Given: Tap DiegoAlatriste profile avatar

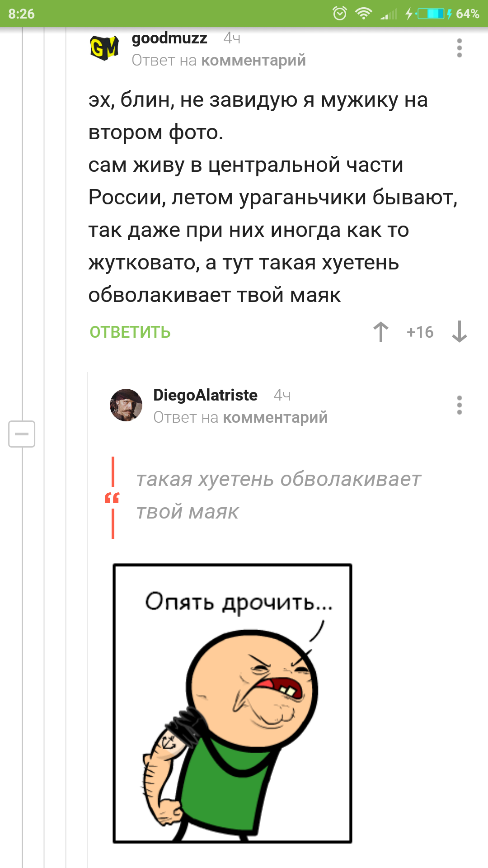Looking at the screenshot, I should coord(126,405).
